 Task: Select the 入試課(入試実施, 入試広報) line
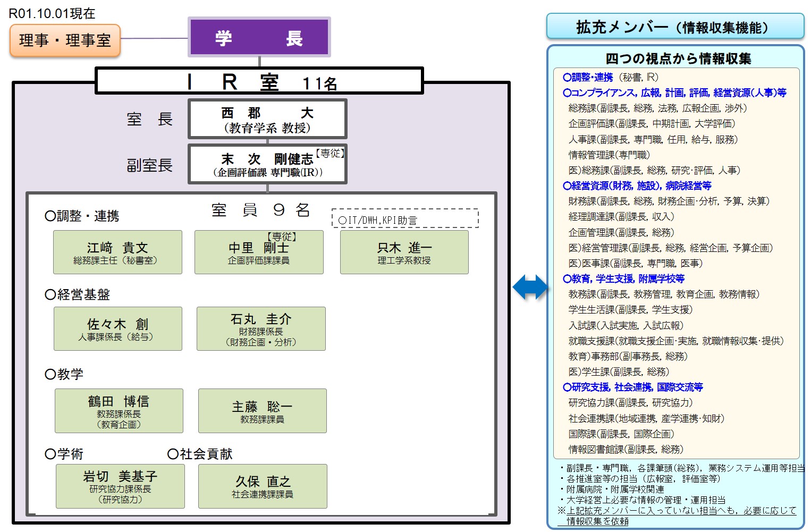pyautogui.click(x=626, y=326)
